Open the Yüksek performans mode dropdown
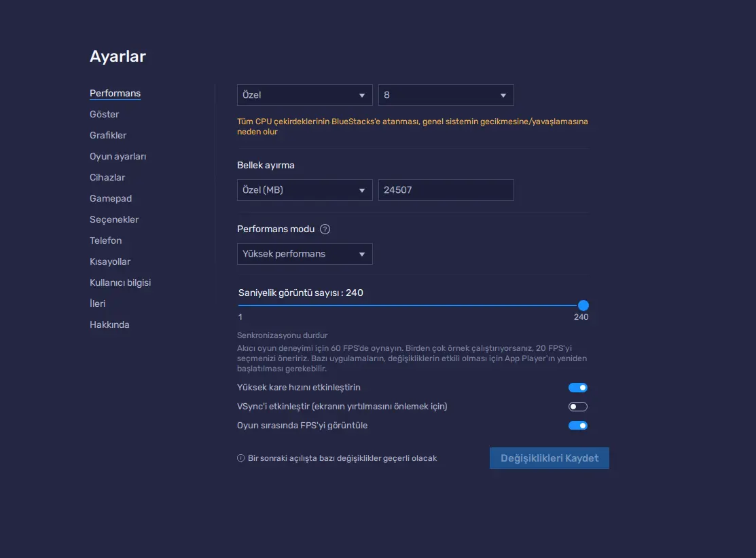The height and width of the screenshot is (558, 756). pos(305,254)
